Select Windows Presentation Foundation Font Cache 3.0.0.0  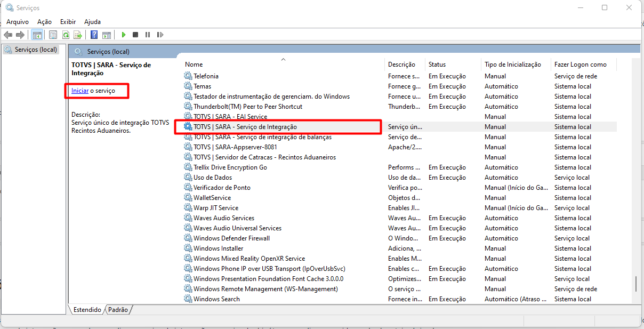pos(400,279)
